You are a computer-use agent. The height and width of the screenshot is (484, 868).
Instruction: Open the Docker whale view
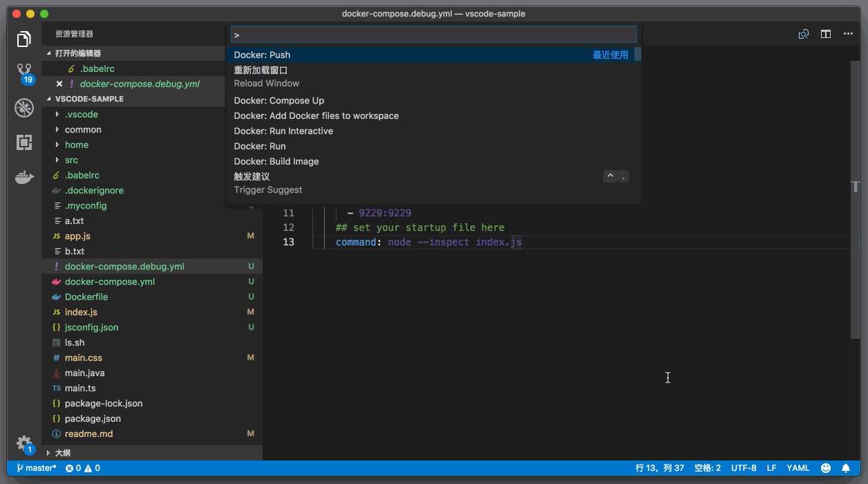coord(24,178)
